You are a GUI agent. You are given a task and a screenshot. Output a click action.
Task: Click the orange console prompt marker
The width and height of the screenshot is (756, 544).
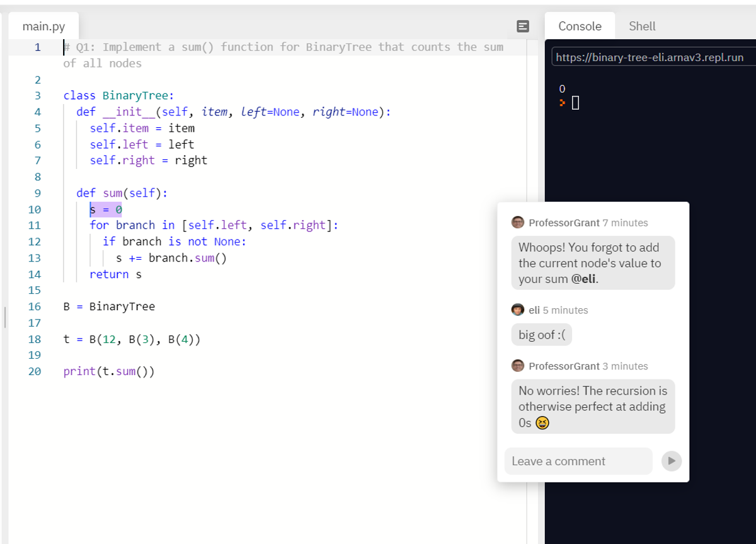(562, 103)
